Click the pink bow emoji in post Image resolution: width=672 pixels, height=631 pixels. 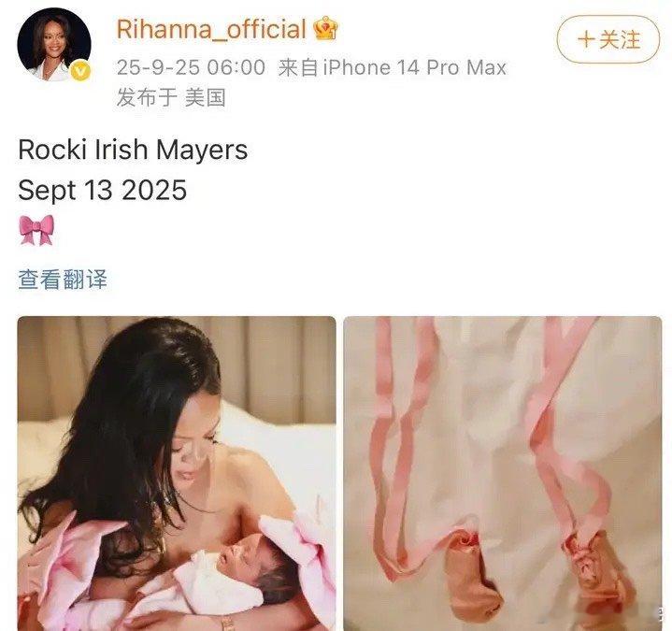(36, 230)
